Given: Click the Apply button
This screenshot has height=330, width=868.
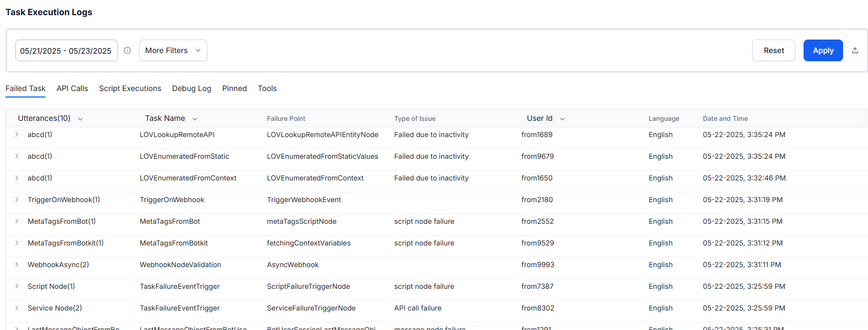Looking at the screenshot, I should coord(823,50).
